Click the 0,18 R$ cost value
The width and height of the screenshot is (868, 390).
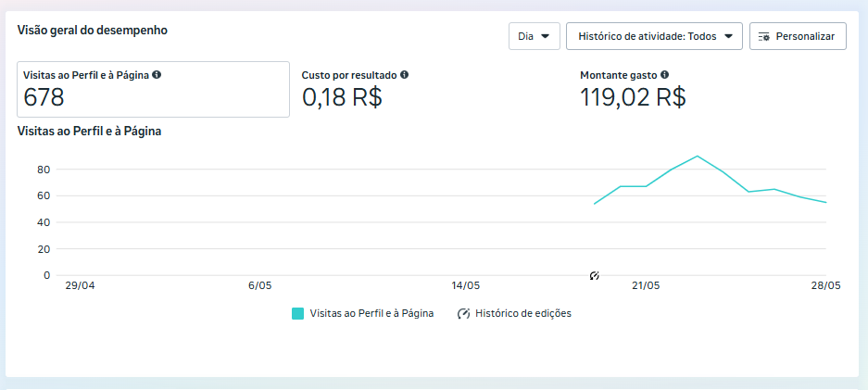(x=342, y=97)
